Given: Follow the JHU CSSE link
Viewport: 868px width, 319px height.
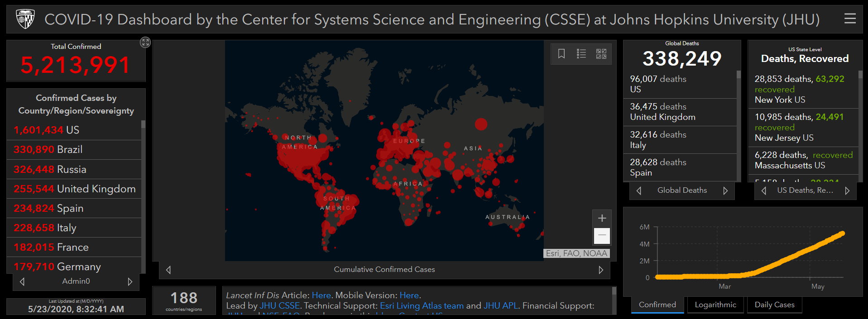Looking at the screenshot, I should pyautogui.click(x=279, y=305).
